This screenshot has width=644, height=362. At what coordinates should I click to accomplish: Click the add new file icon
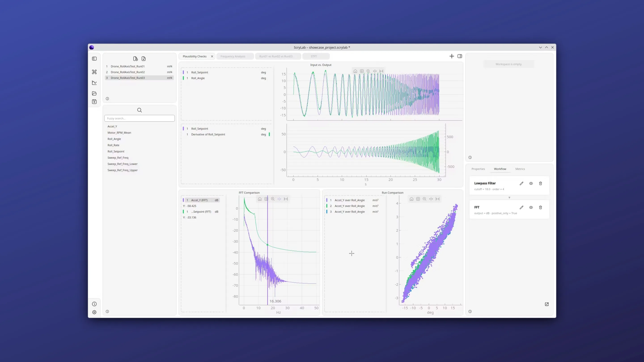coord(144,59)
